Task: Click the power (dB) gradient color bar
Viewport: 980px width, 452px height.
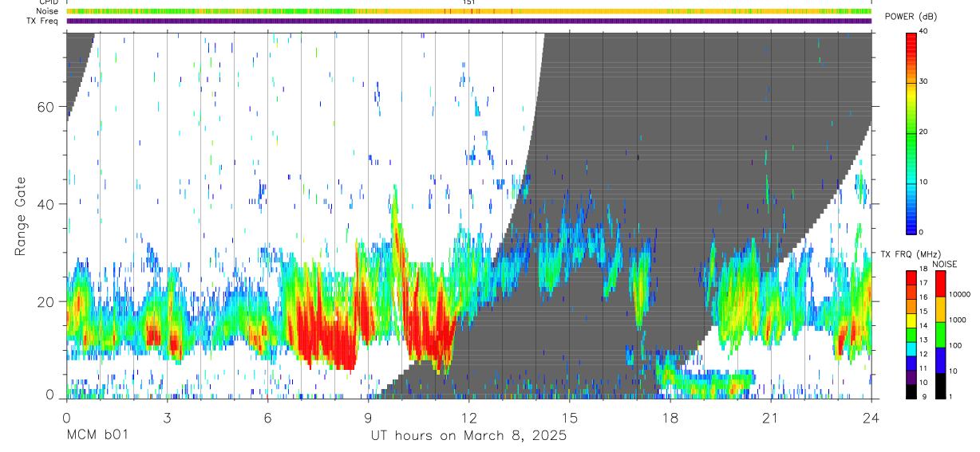Action: [911, 132]
